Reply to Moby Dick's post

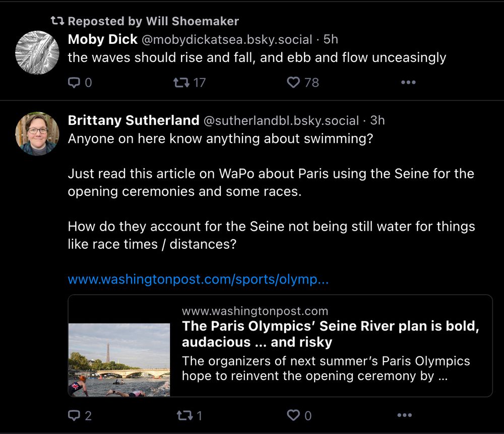pos(74,83)
